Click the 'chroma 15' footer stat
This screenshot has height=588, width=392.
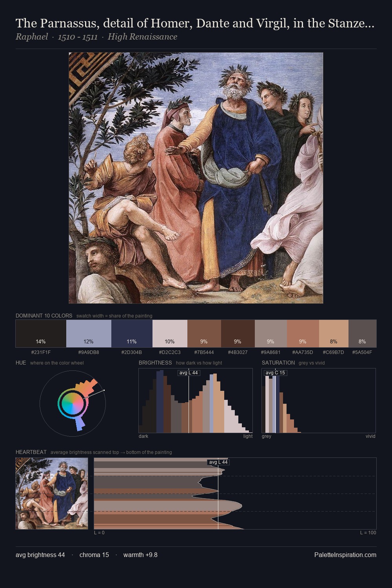point(94,555)
